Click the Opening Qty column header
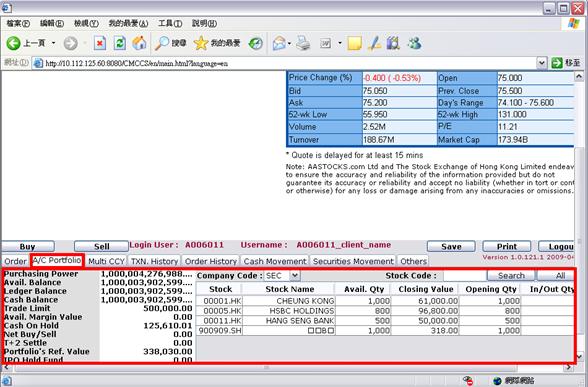 coord(490,289)
